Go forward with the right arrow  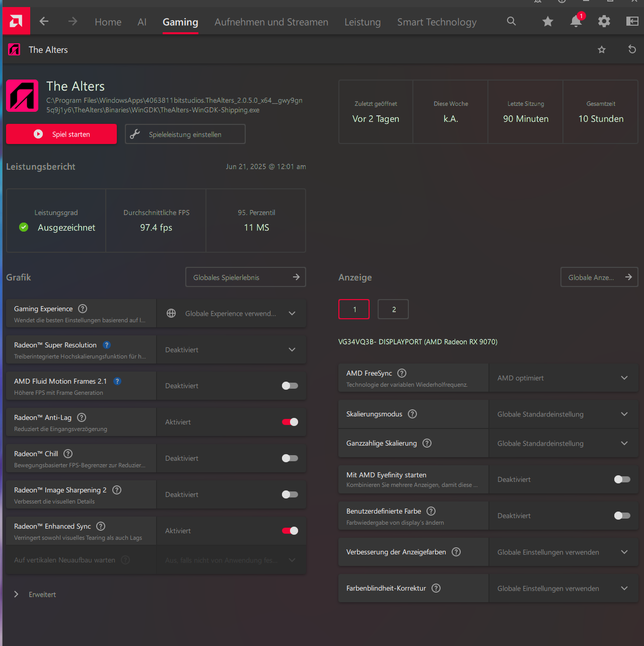coord(73,21)
